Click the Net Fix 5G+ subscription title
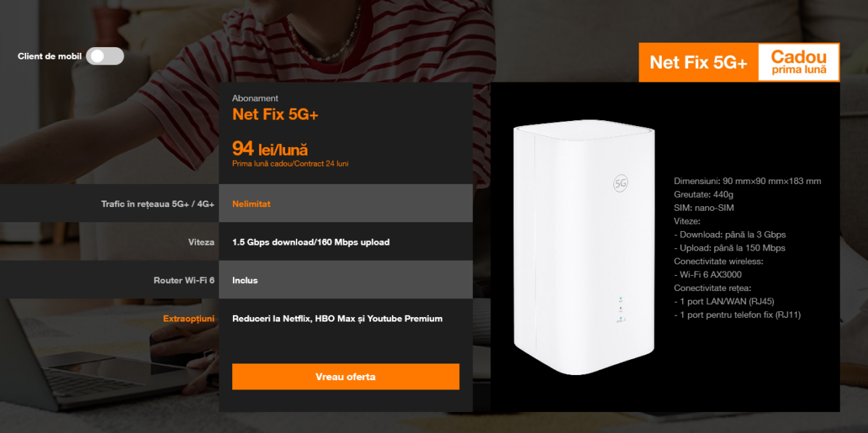Image resolution: width=868 pixels, height=433 pixels. click(x=276, y=114)
